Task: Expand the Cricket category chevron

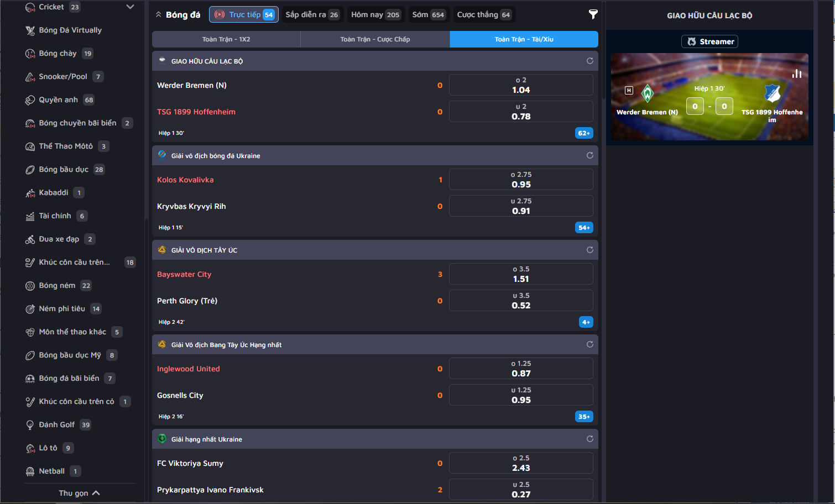Action: [x=130, y=7]
